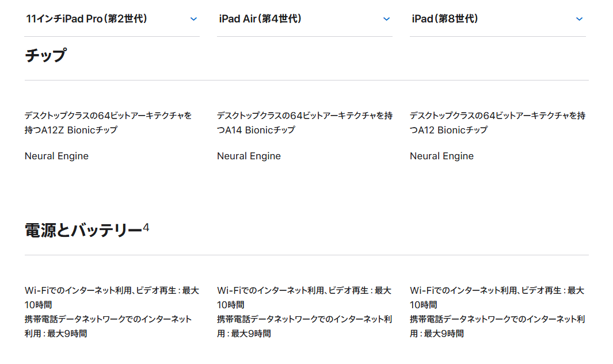Image resolution: width=613 pixels, height=364 pixels.
Task: Click 携帯電話データネットワーク line in iPad Pro column
Action: (x=108, y=326)
